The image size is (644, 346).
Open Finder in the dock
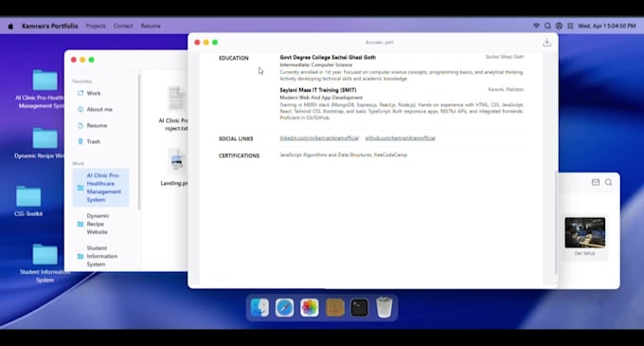(x=260, y=307)
